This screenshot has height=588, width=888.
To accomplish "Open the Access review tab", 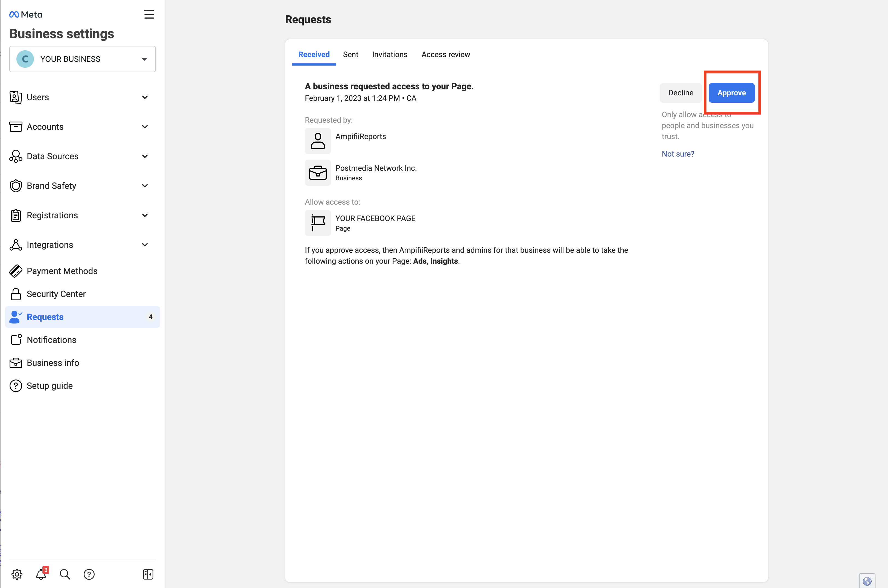I will point(446,54).
